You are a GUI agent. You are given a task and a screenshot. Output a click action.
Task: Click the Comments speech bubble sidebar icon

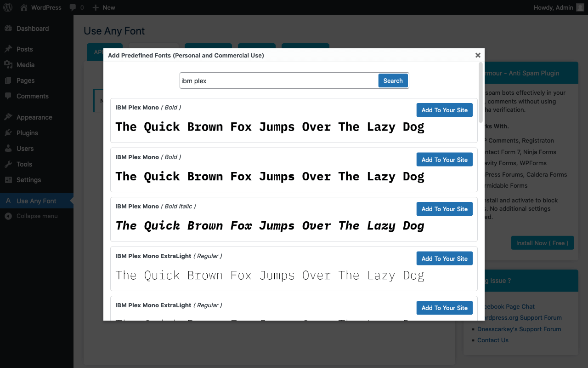[x=8, y=96]
